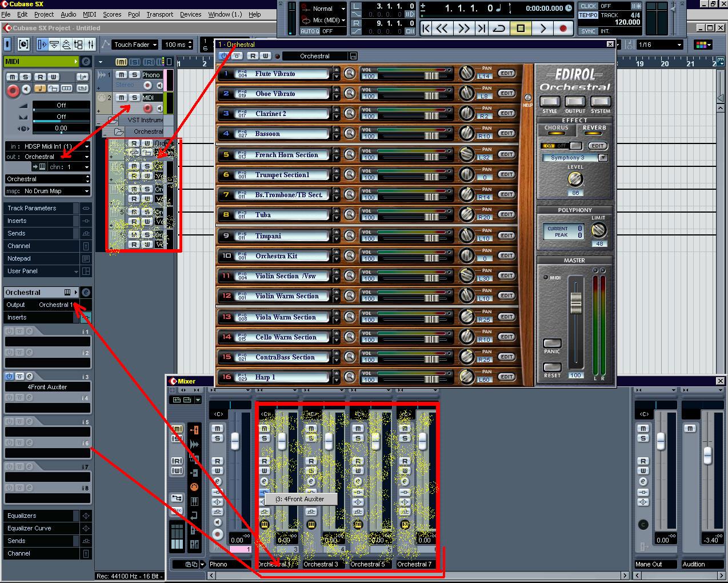Click the transport Play button
The height and width of the screenshot is (583, 728).
pos(542,27)
